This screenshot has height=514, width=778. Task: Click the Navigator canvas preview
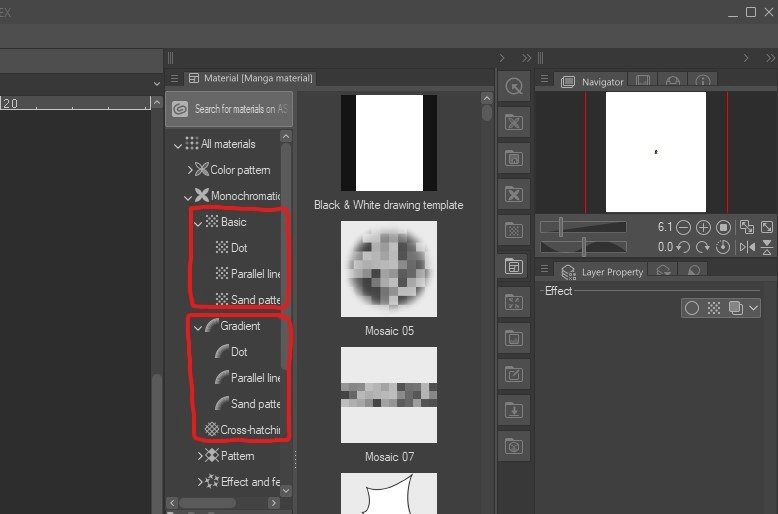click(x=656, y=152)
